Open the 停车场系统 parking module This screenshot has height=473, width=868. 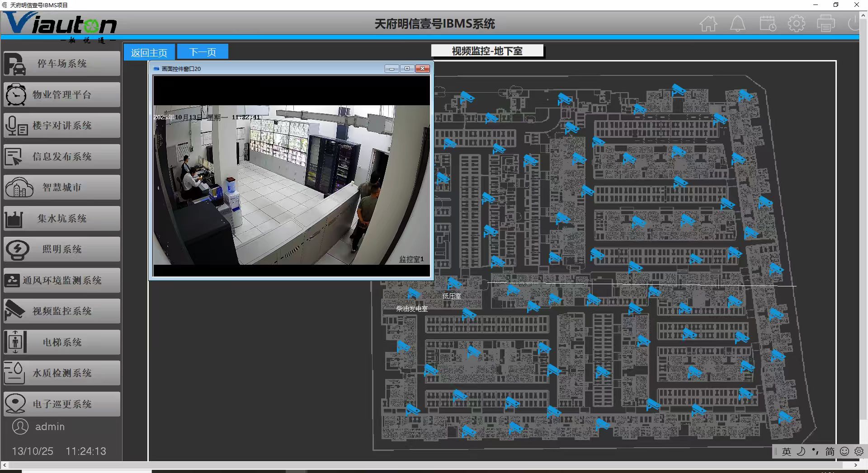(x=62, y=64)
